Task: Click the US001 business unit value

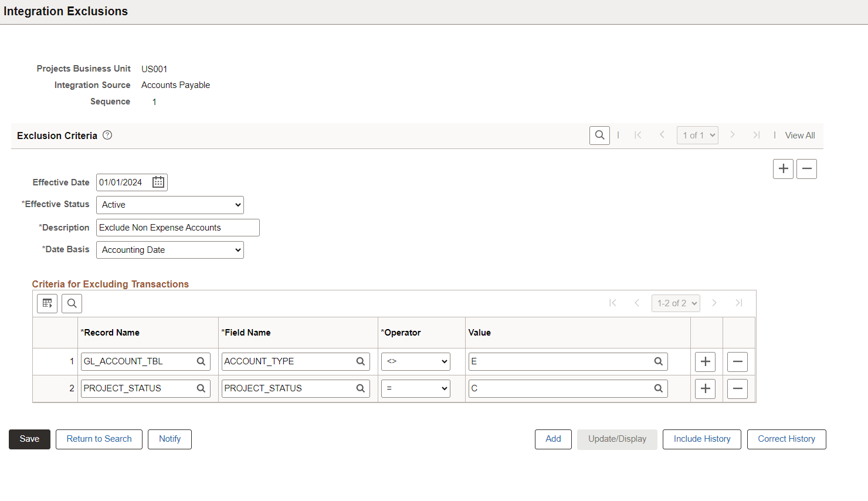Action: [x=154, y=69]
